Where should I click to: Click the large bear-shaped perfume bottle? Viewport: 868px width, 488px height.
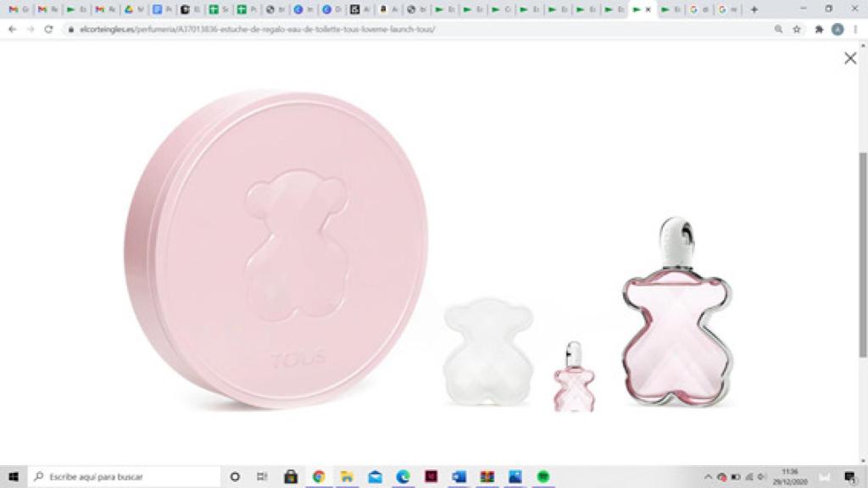[677, 313]
